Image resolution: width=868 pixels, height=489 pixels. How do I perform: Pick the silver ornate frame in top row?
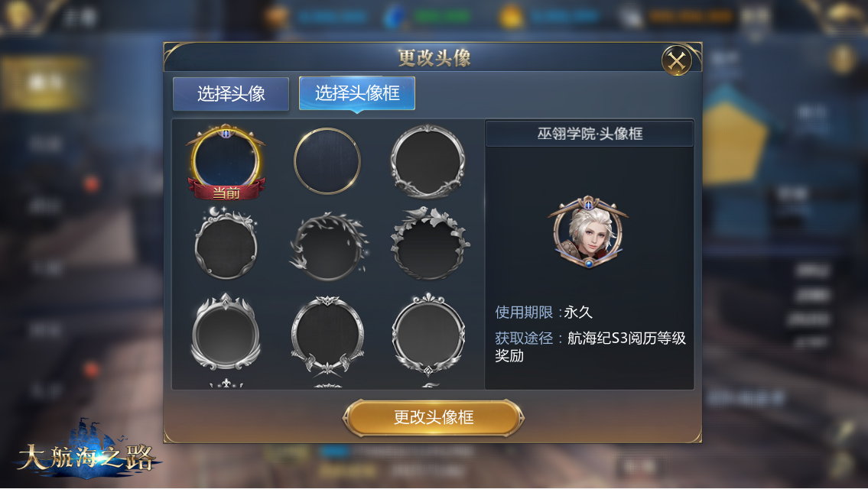pyautogui.click(x=428, y=161)
